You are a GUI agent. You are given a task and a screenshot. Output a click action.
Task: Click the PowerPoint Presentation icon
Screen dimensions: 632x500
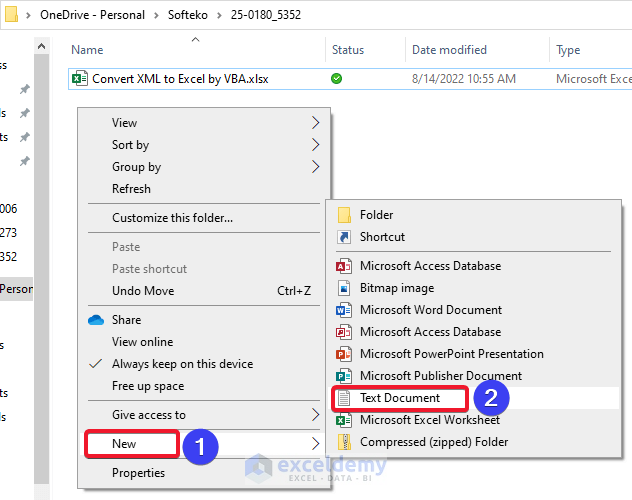point(344,354)
